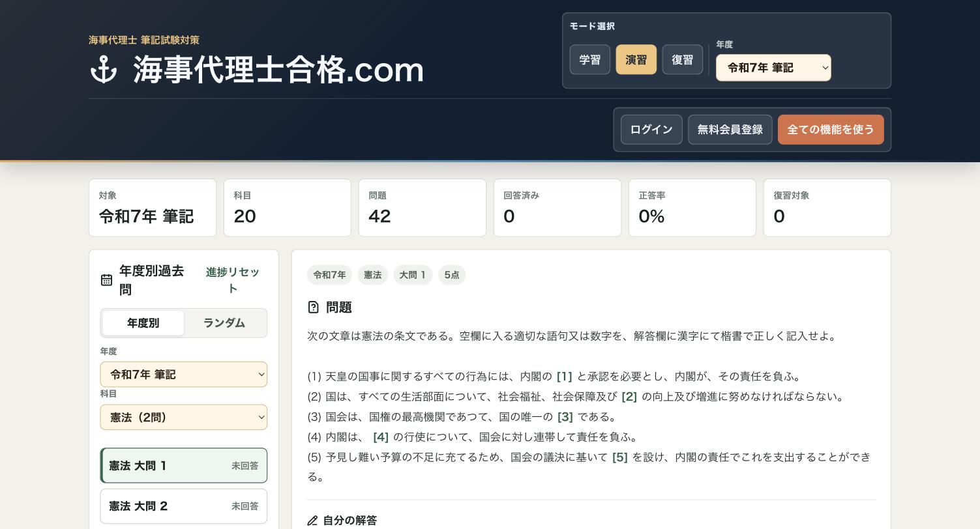Click the ログイン button
This screenshot has width=980, height=529.
pos(651,130)
